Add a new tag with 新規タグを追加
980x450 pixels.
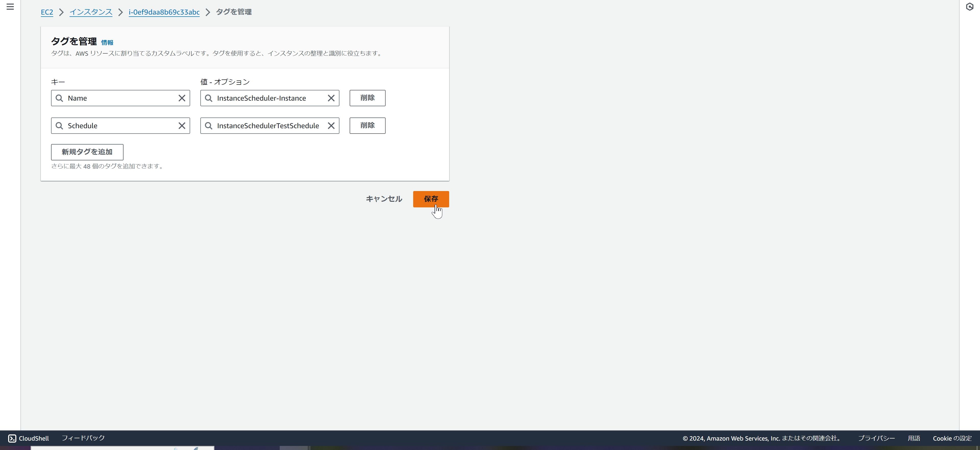coord(87,152)
